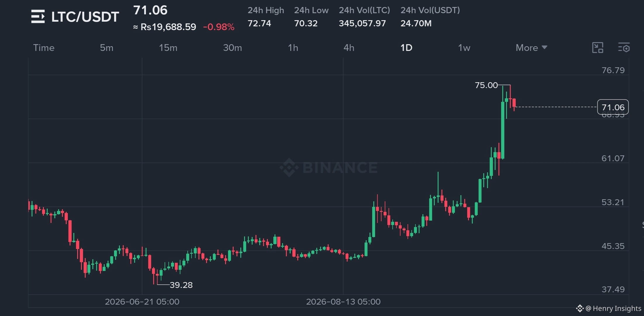
Task: Open the trading pair list menu icon
Action: 38,16
